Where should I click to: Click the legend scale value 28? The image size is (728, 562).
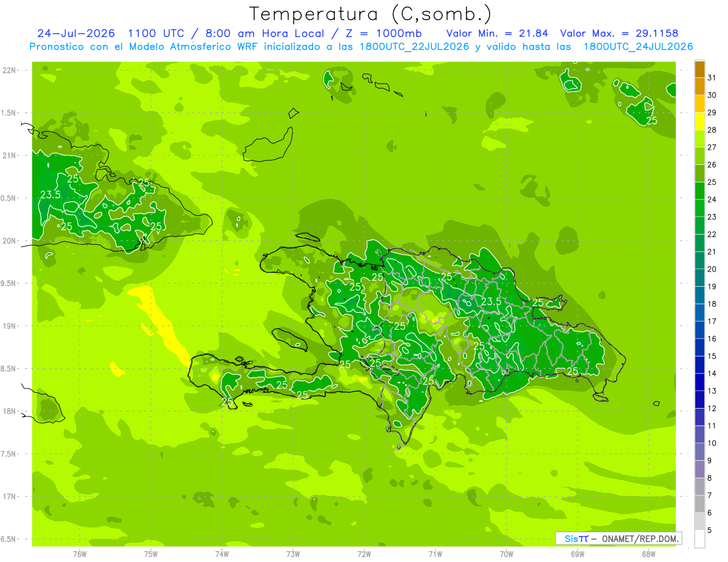(712, 130)
